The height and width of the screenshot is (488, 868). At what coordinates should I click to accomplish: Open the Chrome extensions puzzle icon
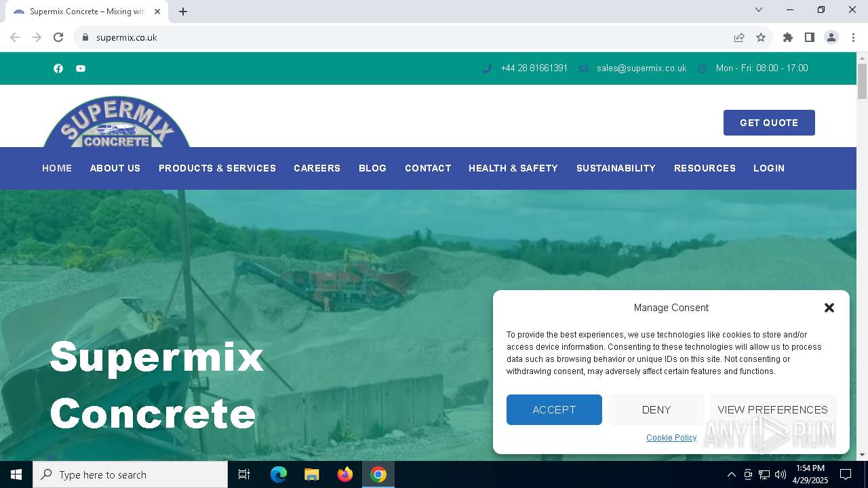click(788, 37)
